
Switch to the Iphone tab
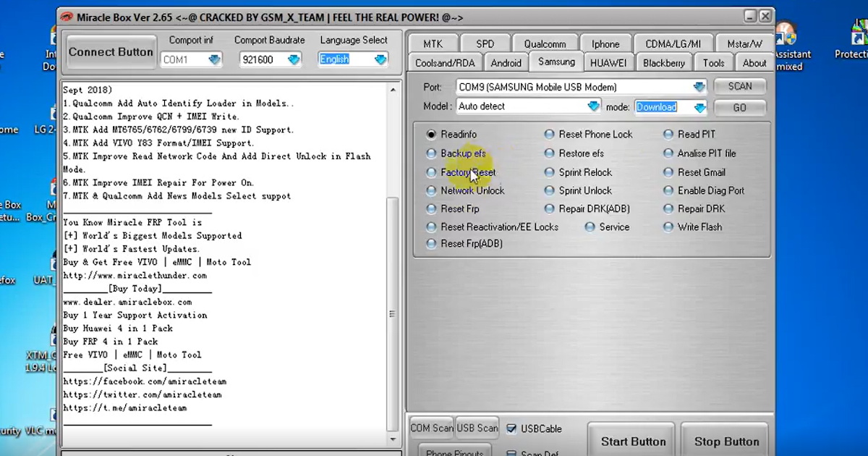pyautogui.click(x=605, y=44)
